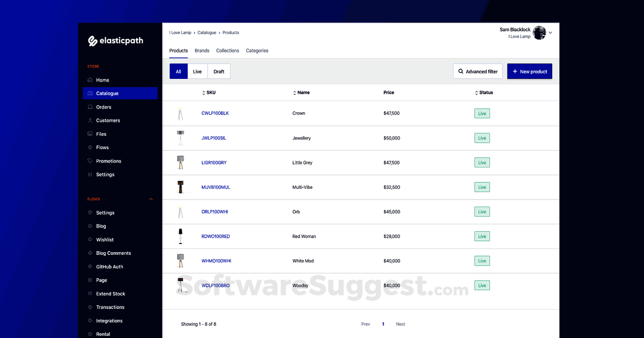Open the Orders section via its icon
Image resolution: width=644 pixels, height=338 pixels.
(x=90, y=107)
